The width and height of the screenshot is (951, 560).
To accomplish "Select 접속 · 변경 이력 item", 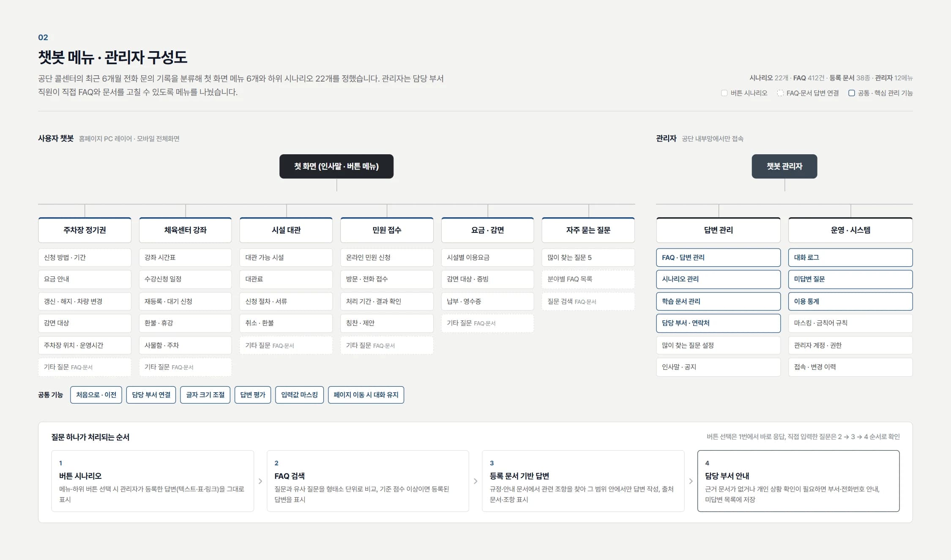I will pos(850,367).
